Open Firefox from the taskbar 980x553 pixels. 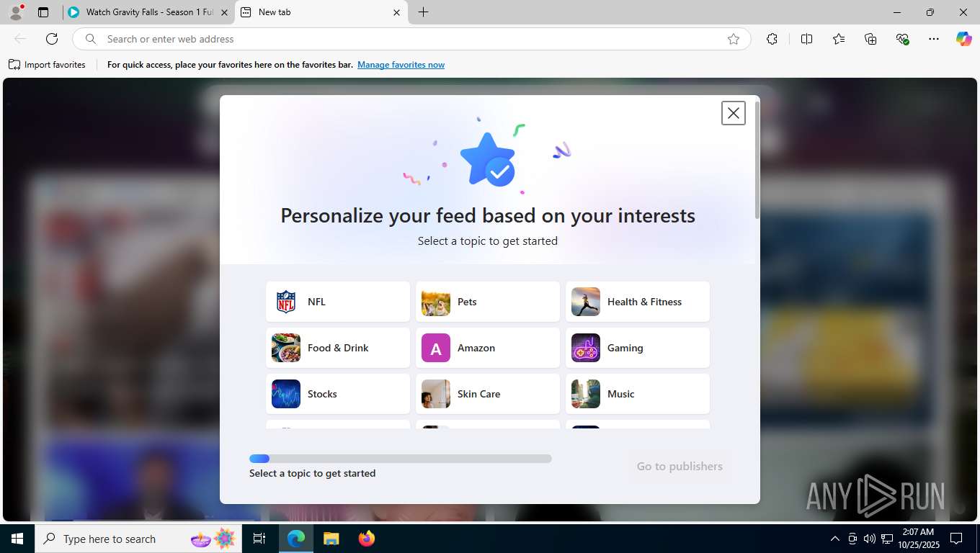coord(367,539)
